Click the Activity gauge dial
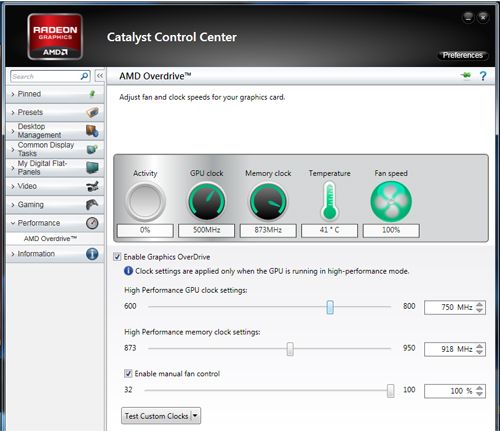 (x=145, y=202)
